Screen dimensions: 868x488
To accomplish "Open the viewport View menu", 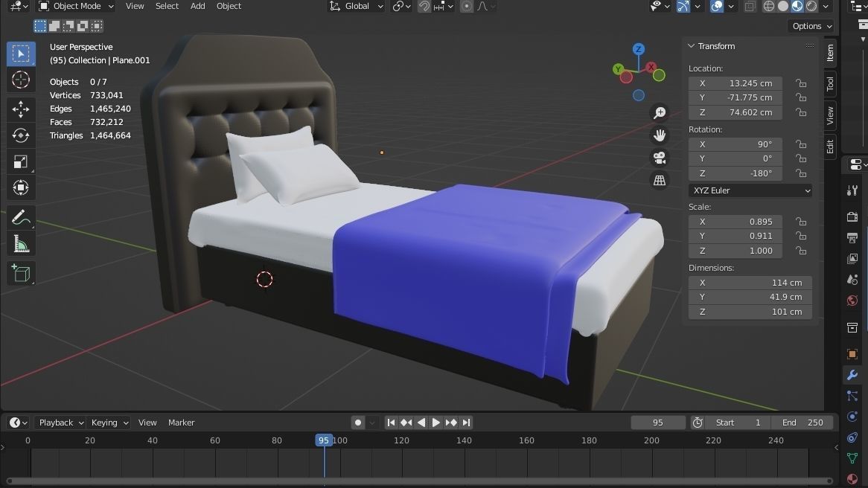I will (135, 6).
